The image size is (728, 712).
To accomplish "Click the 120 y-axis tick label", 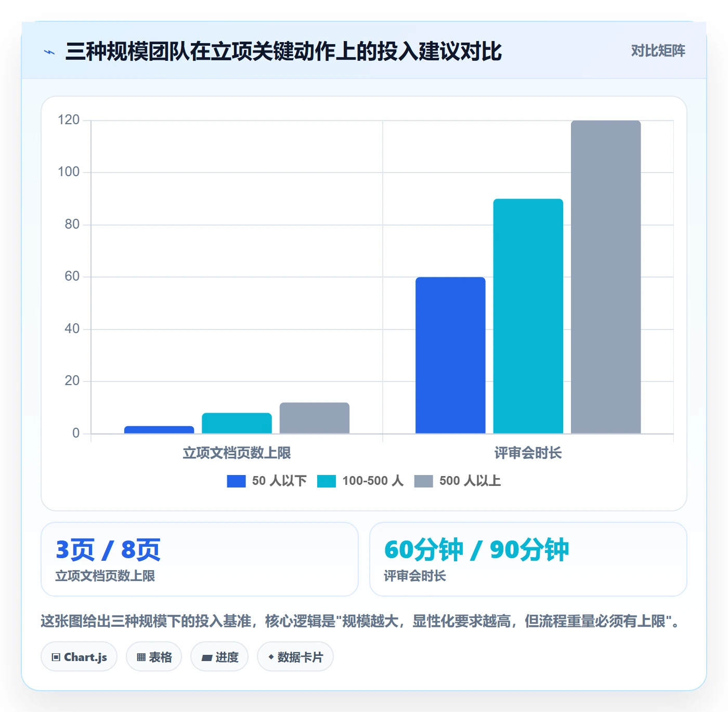I will (x=69, y=120).
